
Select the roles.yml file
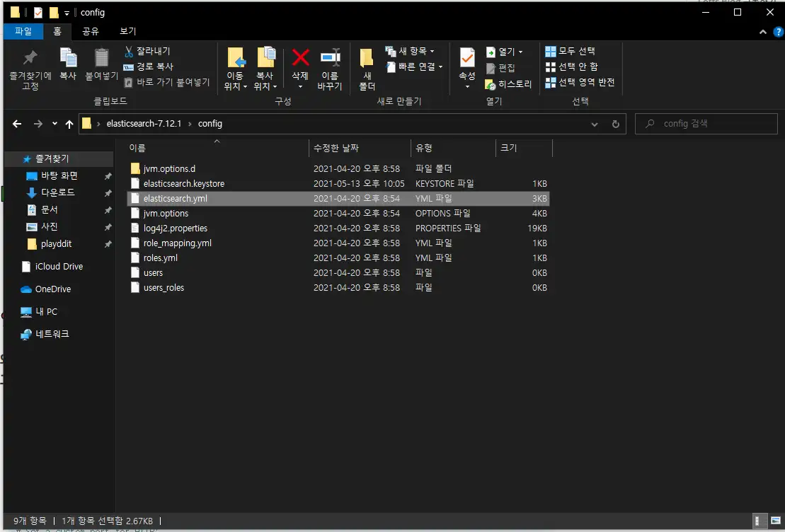tap(338, 258)
